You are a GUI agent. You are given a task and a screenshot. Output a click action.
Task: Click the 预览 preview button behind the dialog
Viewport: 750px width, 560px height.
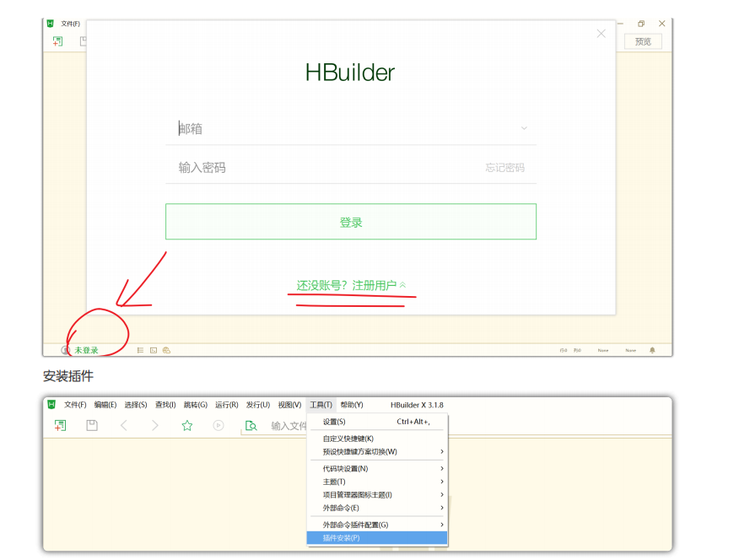point(644,41)
